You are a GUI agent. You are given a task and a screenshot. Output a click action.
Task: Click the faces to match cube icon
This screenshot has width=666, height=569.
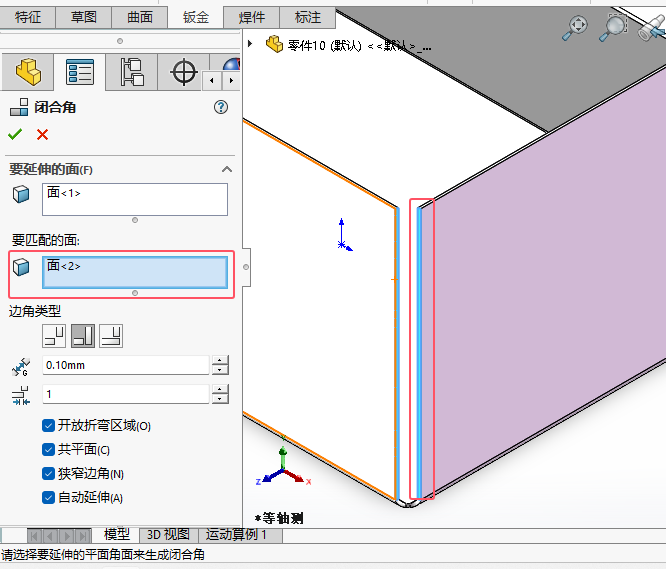[x=21, y=267]
